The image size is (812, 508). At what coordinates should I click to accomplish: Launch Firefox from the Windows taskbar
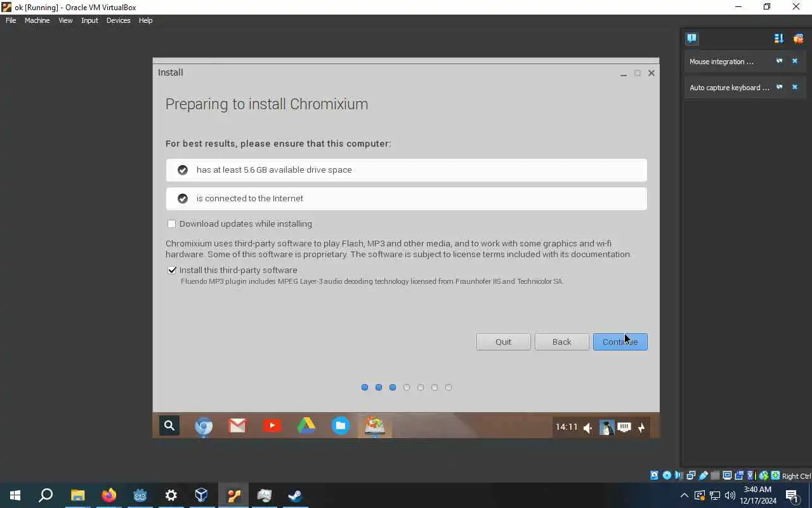pos(108,495)
